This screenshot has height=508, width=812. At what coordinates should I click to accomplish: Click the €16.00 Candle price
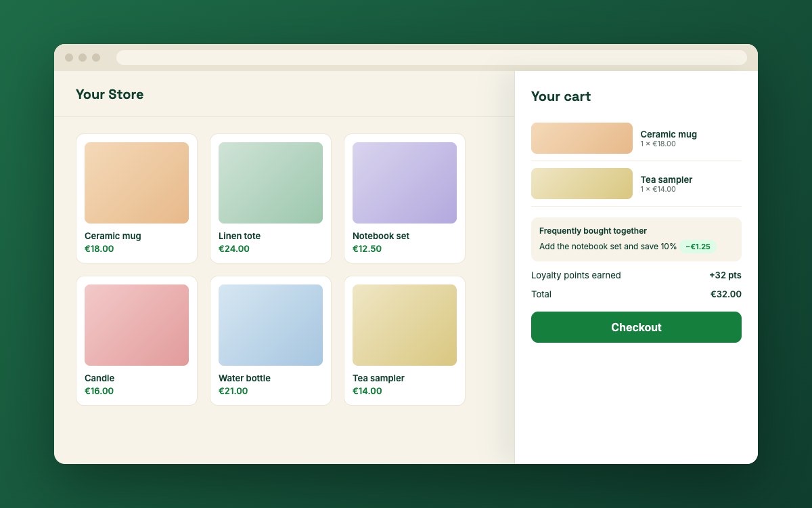pos(99,391)
